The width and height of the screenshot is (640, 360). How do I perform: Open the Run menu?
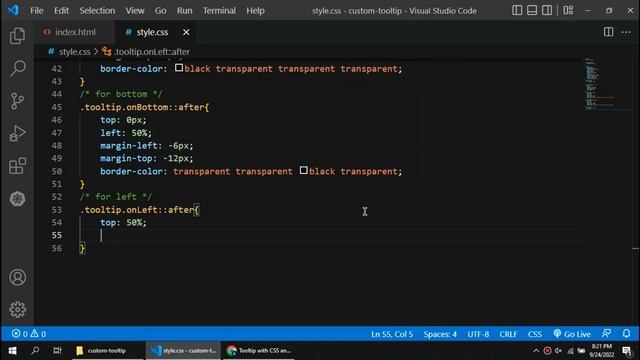click(x=184, y=11)
